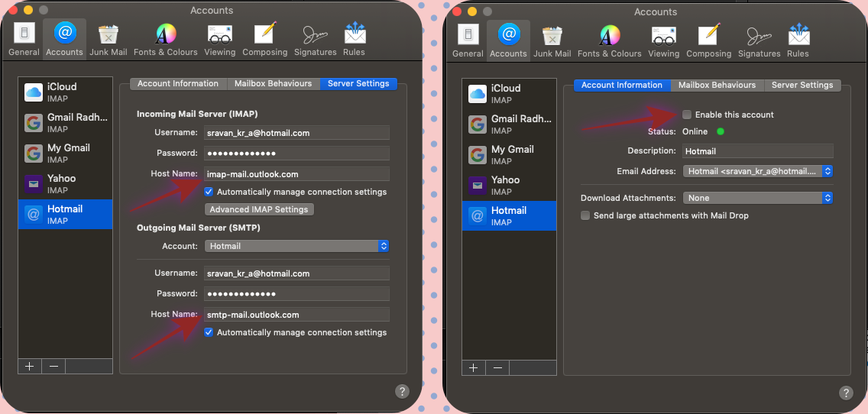Screen dimensions: 868x414
Task: Select iCloud account in right window list
Action: tap(510, 93)
